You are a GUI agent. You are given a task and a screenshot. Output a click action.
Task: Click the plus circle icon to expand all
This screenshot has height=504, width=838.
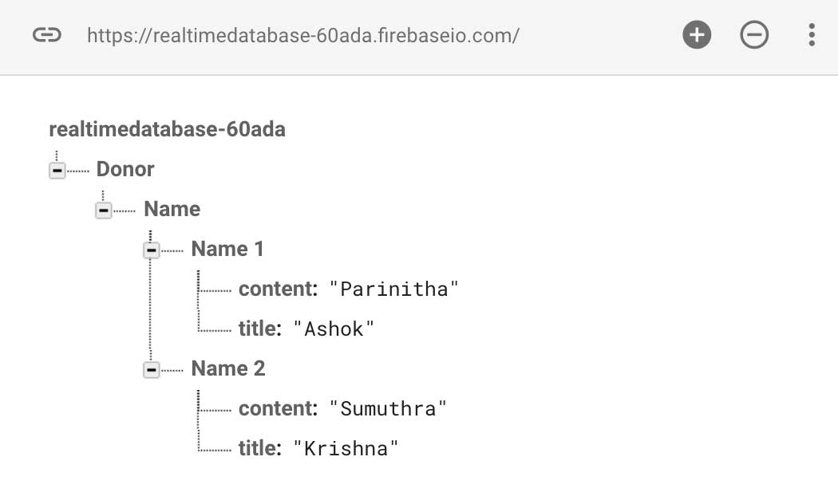697,35
